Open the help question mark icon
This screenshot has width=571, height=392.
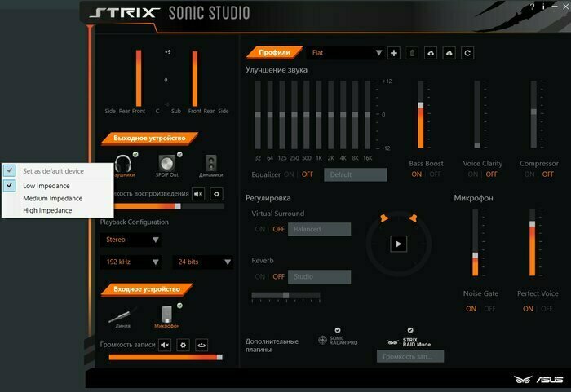[533, 7]
